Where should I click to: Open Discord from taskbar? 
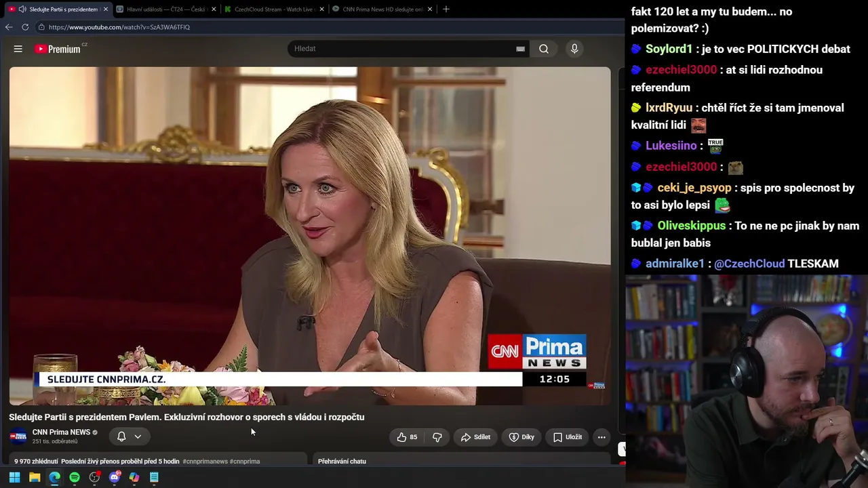coord(115,477)
